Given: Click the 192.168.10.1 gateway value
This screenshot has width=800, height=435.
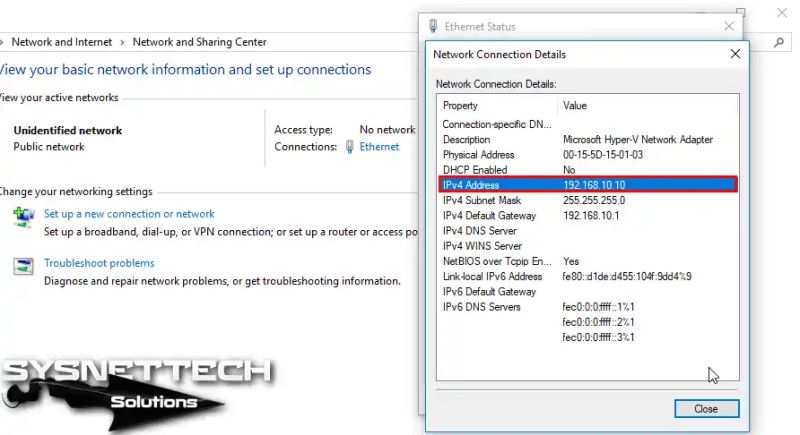Looking at the screenshot, I should click(591, 215).
